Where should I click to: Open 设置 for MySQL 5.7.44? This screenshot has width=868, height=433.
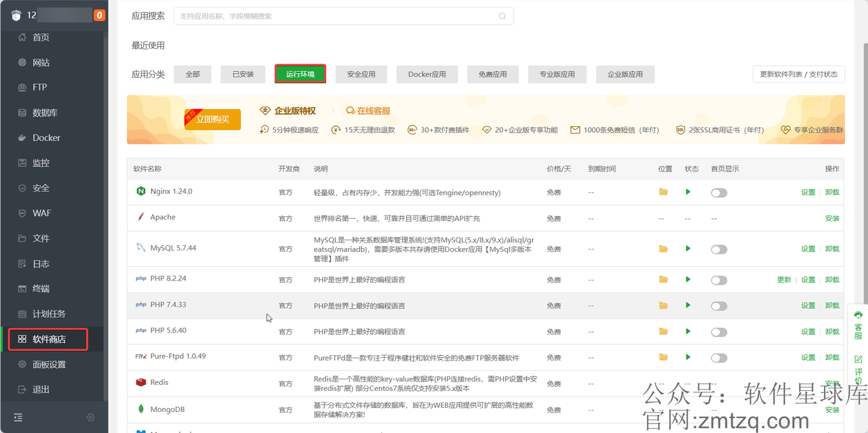tap(808, 249)
